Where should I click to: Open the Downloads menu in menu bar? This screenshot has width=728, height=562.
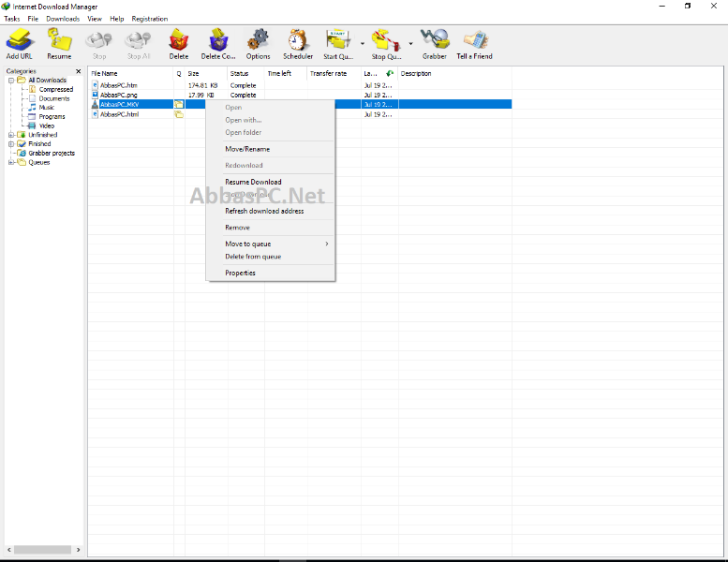tap(63, 19)
